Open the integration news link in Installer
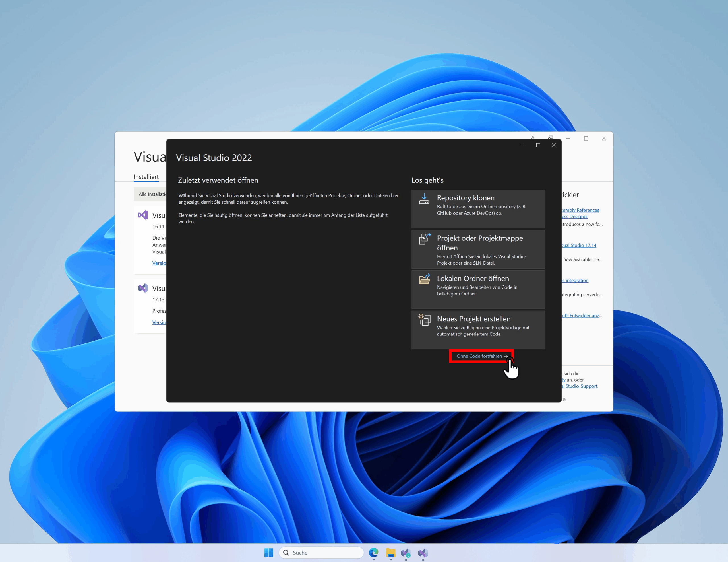This screenshot has width=728, height=562. 575,281
